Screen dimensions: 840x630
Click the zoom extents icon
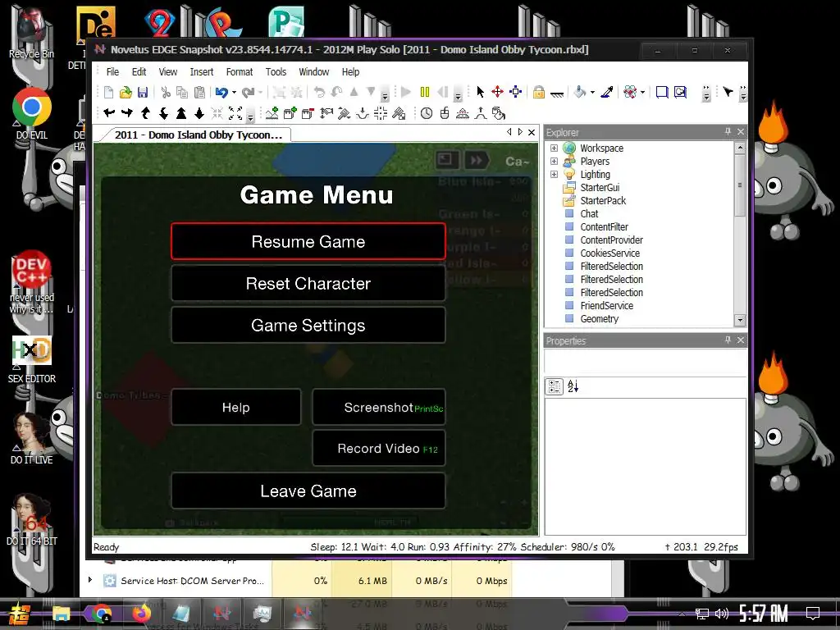235,113
